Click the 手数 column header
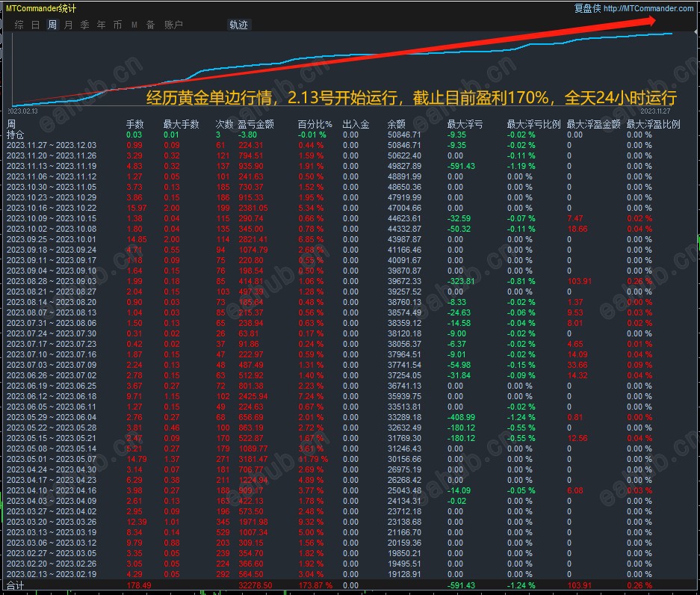Image resolution: width=700 pixels, height=595 pixels. click(x=134, y=124)
